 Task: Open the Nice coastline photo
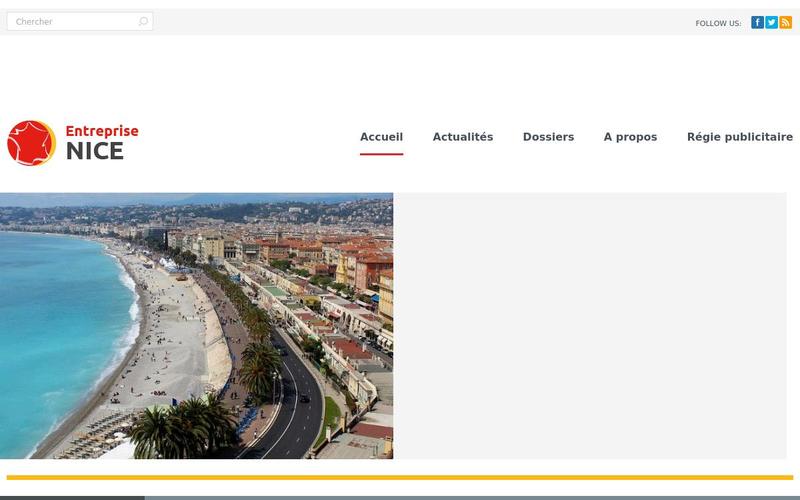coord(196,326)
